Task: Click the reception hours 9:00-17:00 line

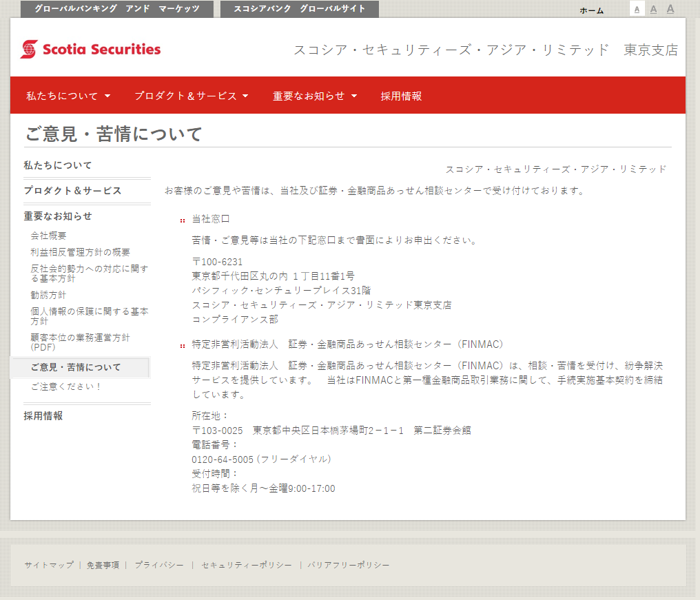Action: tap(263, 488)
